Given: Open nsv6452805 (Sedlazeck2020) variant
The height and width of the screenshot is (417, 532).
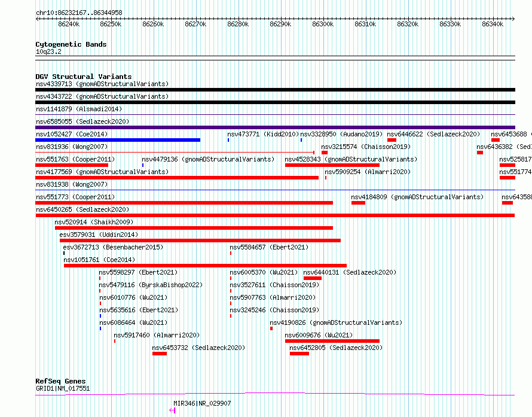Looking at the screenshot, I should 336,348.
